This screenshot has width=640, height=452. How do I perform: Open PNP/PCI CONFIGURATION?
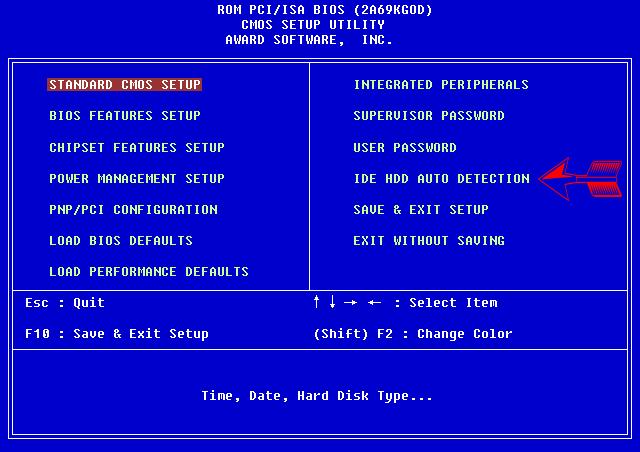pos(133,209)
